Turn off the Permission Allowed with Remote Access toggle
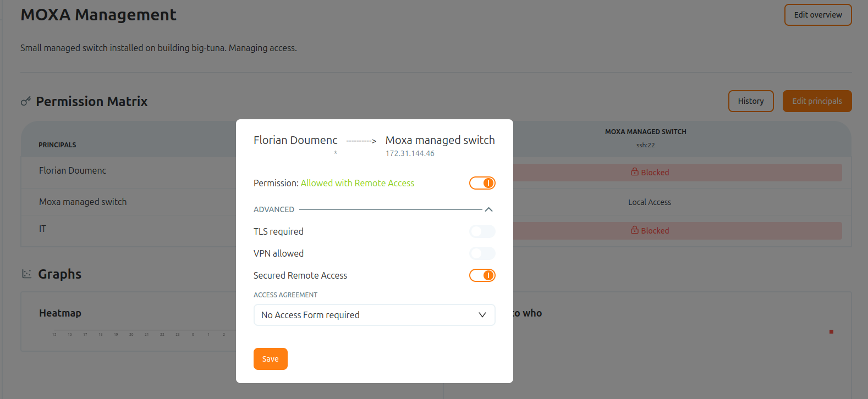The height and width of the screenshot is (399, 868). point(482,183)
